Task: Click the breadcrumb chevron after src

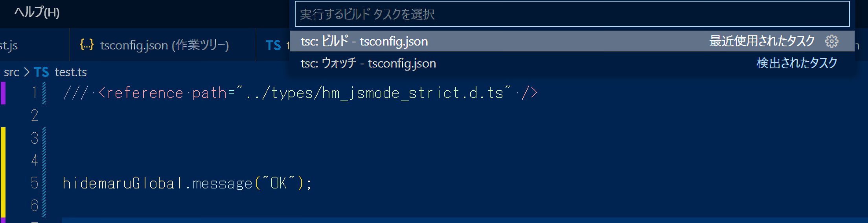Action: 26,72
